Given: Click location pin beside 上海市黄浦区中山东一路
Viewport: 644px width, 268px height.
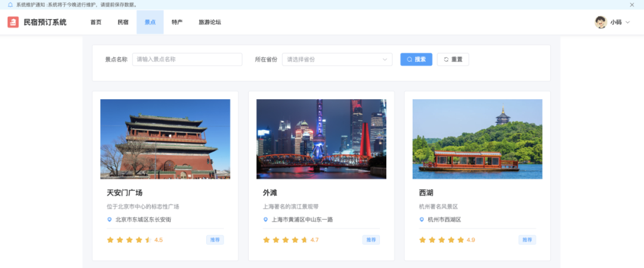Looking at the screenshot, I should [265, 220].
